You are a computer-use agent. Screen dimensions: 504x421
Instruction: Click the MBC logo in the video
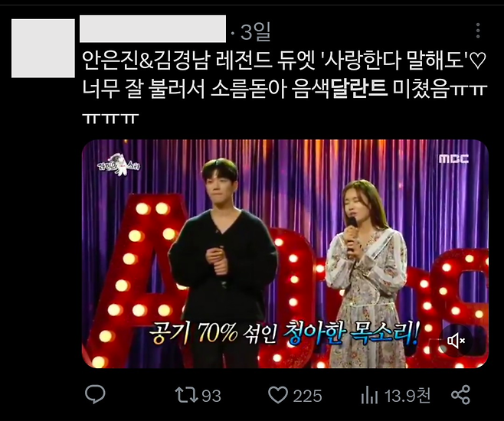(454, 158)
